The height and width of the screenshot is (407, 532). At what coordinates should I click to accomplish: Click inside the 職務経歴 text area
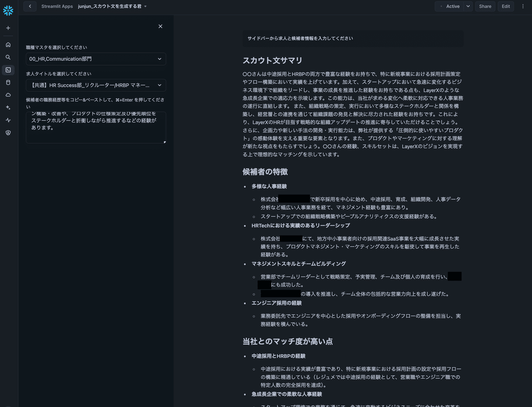96,127
